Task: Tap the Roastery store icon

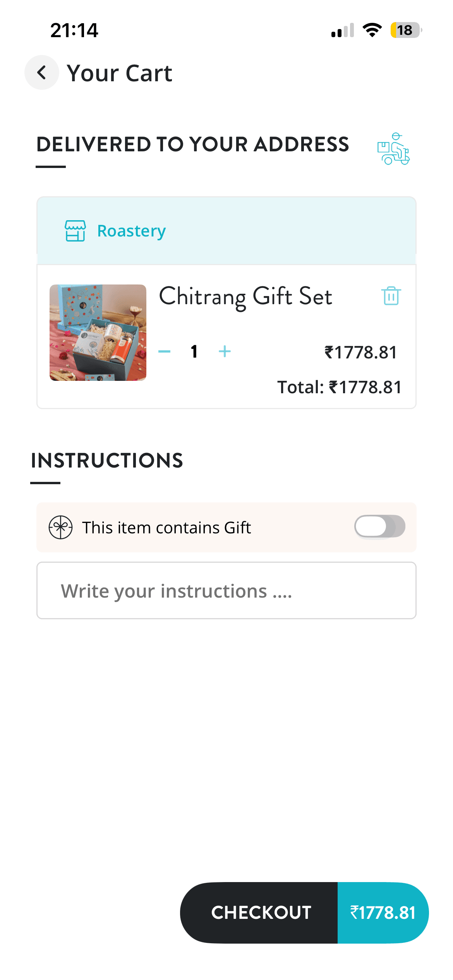Action: pyautogui.click(x=75, y=231)
